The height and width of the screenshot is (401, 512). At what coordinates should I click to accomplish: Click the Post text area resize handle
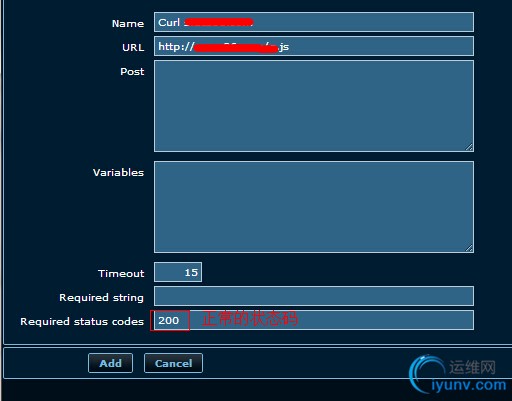[469, 147]
